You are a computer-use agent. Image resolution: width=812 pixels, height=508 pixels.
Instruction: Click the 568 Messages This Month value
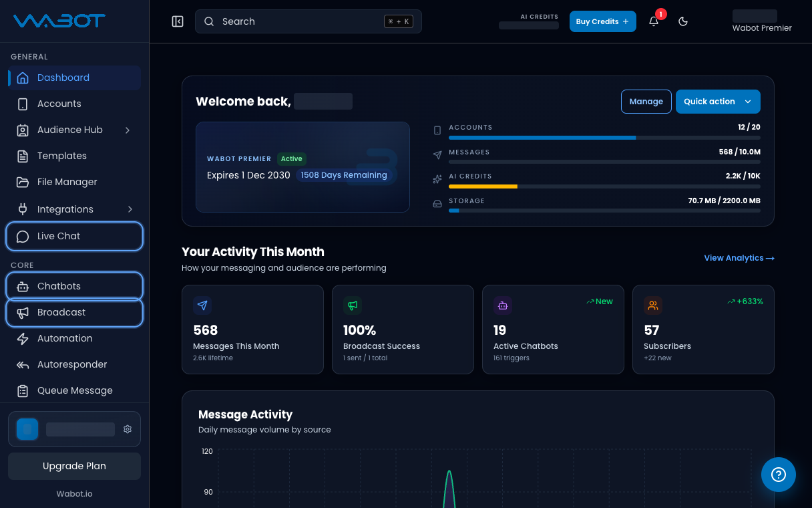206,330
